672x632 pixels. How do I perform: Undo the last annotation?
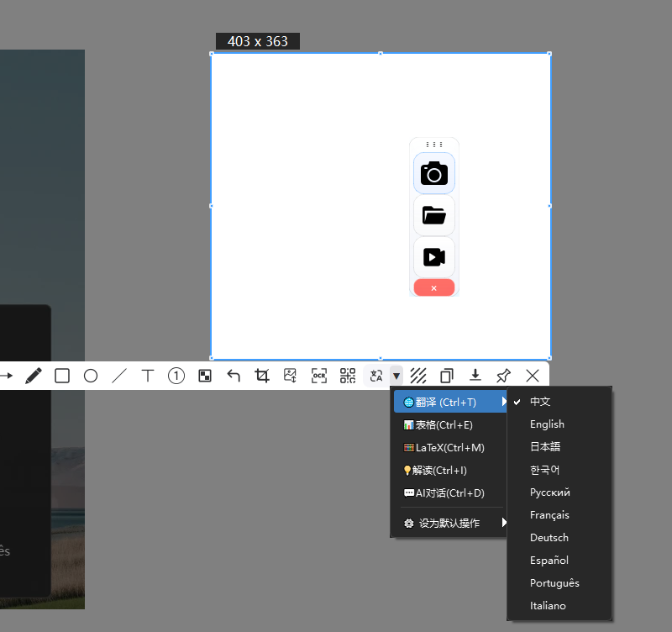234,376
